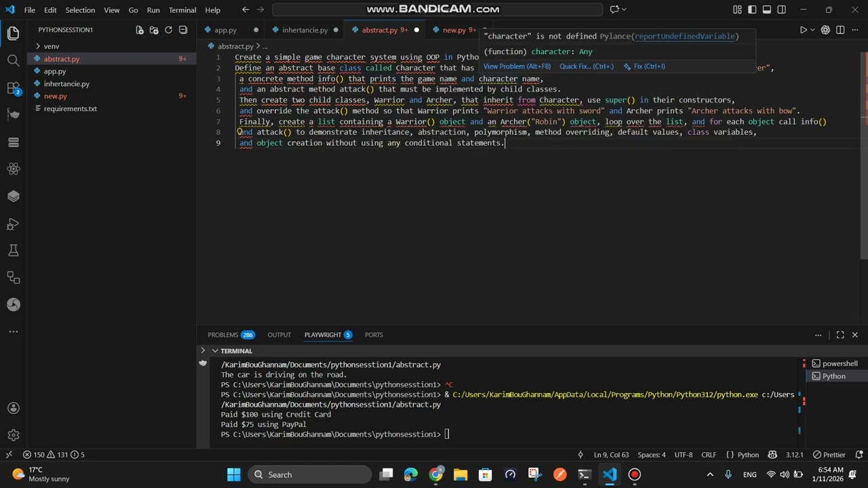
Task: Split the editor to the right
Action: click(x=840, y=30)
